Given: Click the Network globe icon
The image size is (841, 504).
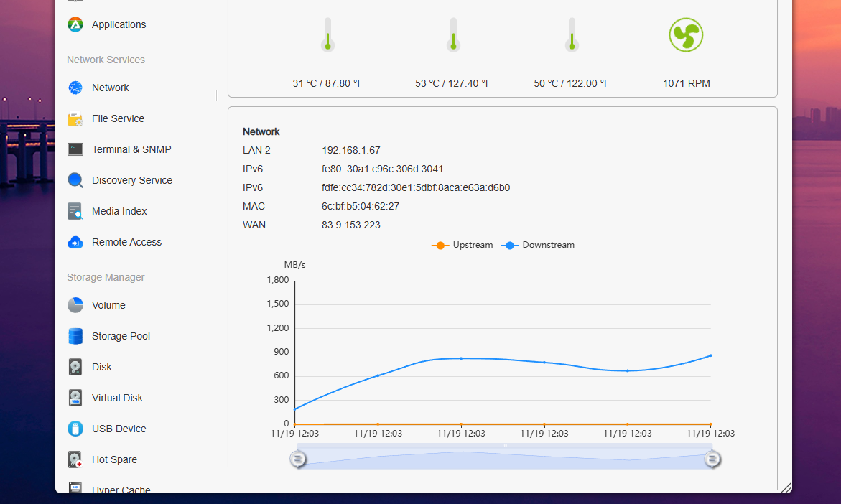Looking at the screenshot, I should [75, 88].
